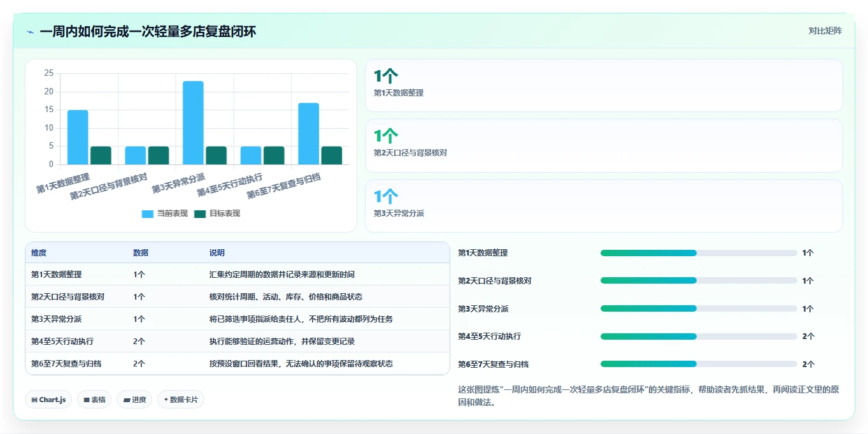The height and width of the screenshot is (434, 868).
Task: Click the 进度 tag chip
Action: pos(134,400)
